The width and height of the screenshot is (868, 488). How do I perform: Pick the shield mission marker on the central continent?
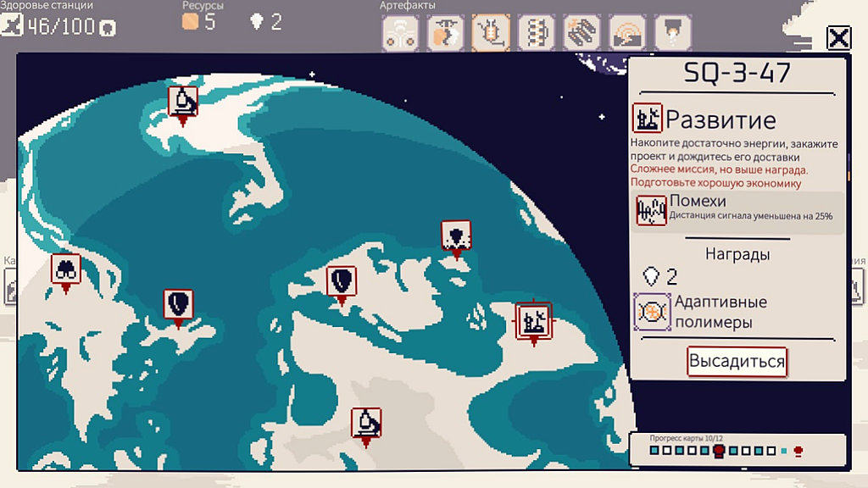[341, 282]
